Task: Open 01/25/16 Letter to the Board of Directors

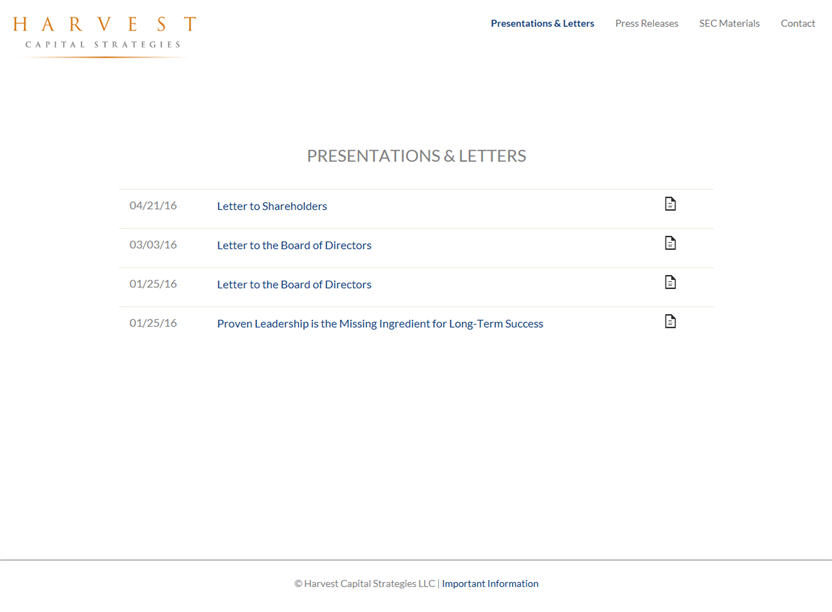Action: 294,284
